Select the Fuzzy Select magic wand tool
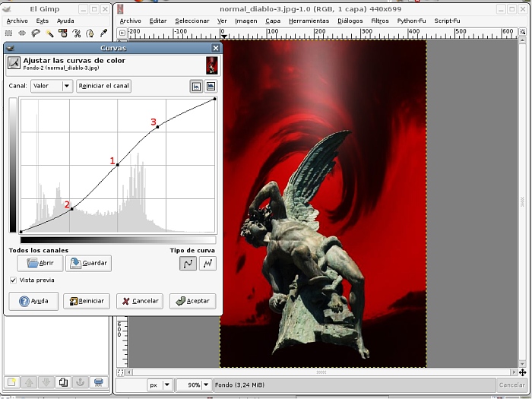Viewport: 532px width, 399px height. [x=49, y=33]
